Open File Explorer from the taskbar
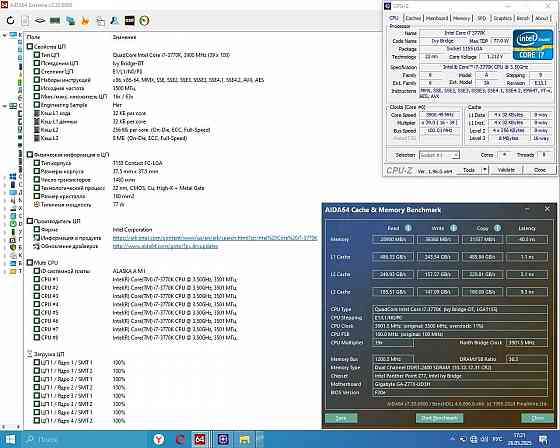The width and height of the screenshot is (560, 448). 244,439
